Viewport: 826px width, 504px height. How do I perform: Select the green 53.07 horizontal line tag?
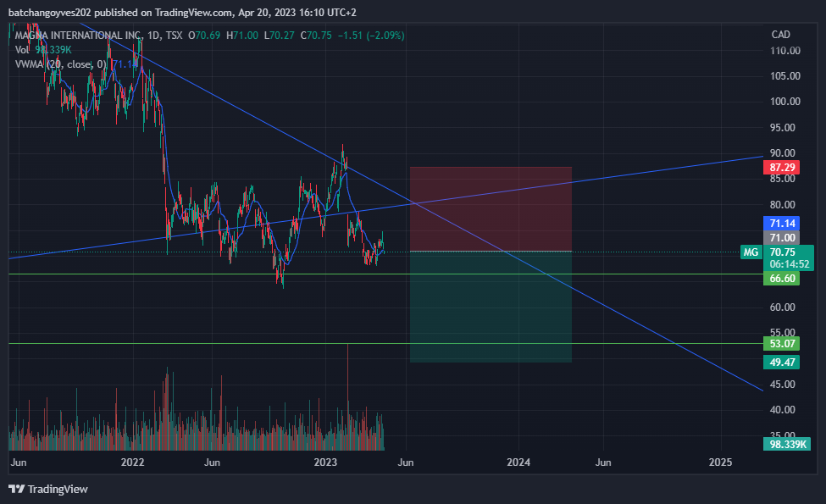tap(782, 344)
